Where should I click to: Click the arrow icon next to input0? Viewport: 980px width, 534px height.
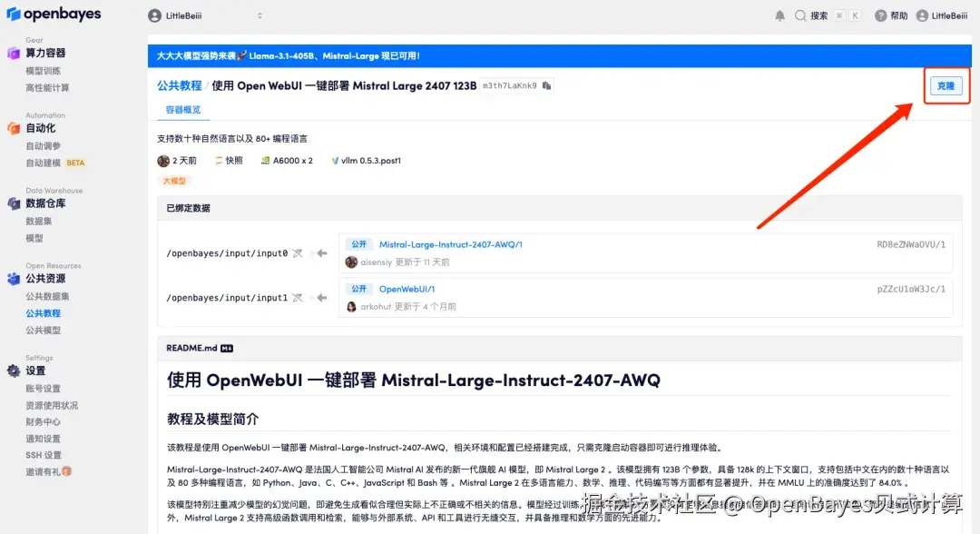point(322,253)
